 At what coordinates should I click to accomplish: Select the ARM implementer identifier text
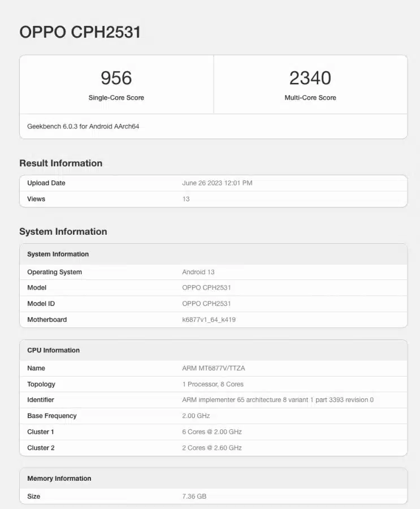278,400
